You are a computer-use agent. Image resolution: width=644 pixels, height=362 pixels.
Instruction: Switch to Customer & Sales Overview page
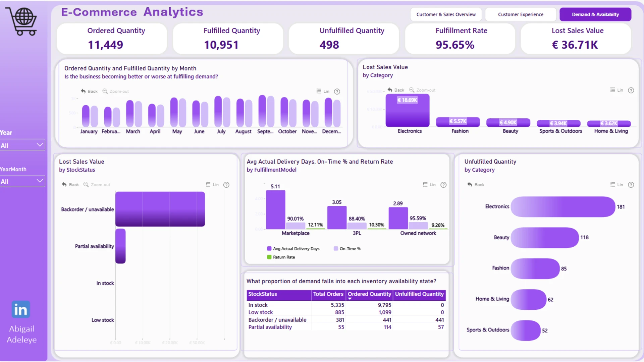pos(446,14)
